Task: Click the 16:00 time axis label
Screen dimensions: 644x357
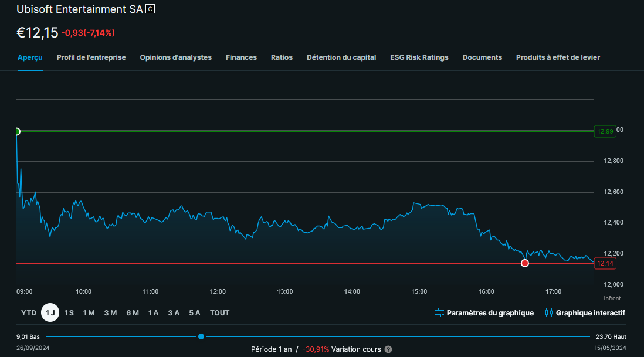Action: [x=486, y=291]
